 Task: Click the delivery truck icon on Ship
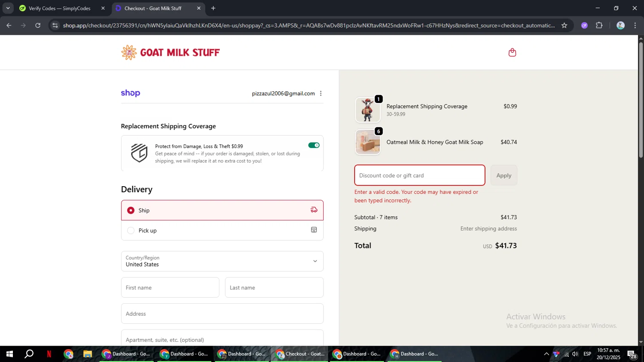click(314, 210)
